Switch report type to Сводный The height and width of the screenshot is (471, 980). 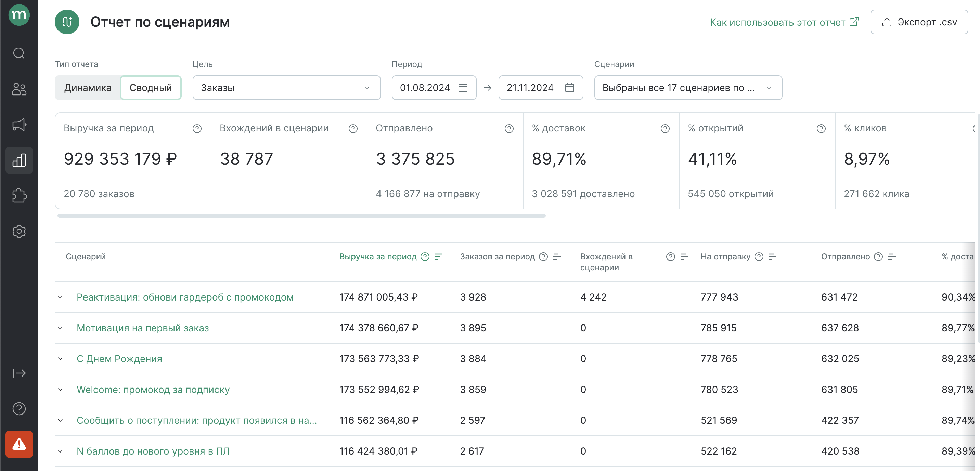point(151,88)
